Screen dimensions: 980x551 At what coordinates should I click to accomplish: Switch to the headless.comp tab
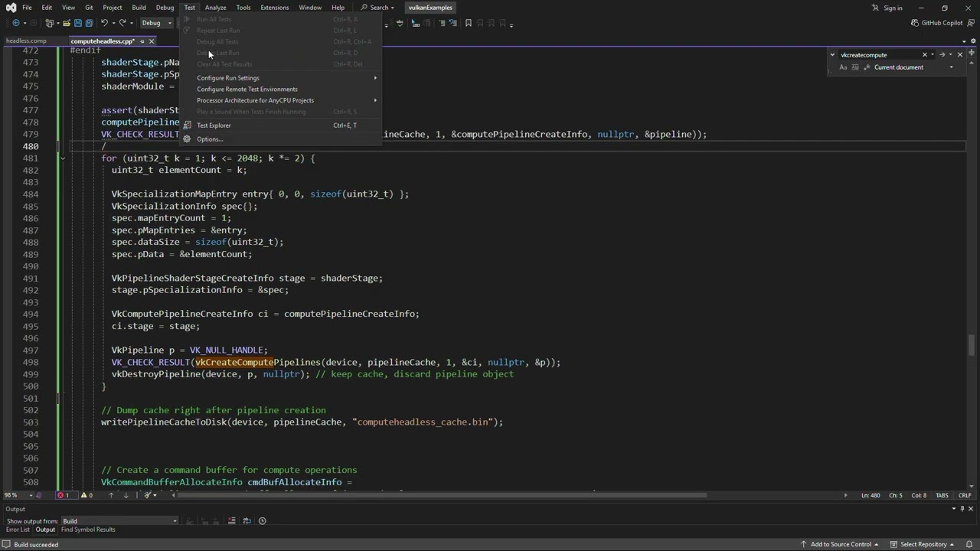[26, 41]
